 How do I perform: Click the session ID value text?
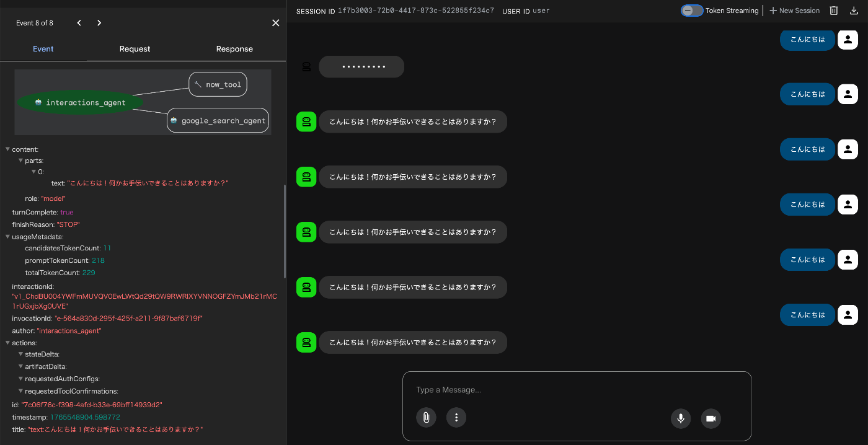click(x=416, y=11)
